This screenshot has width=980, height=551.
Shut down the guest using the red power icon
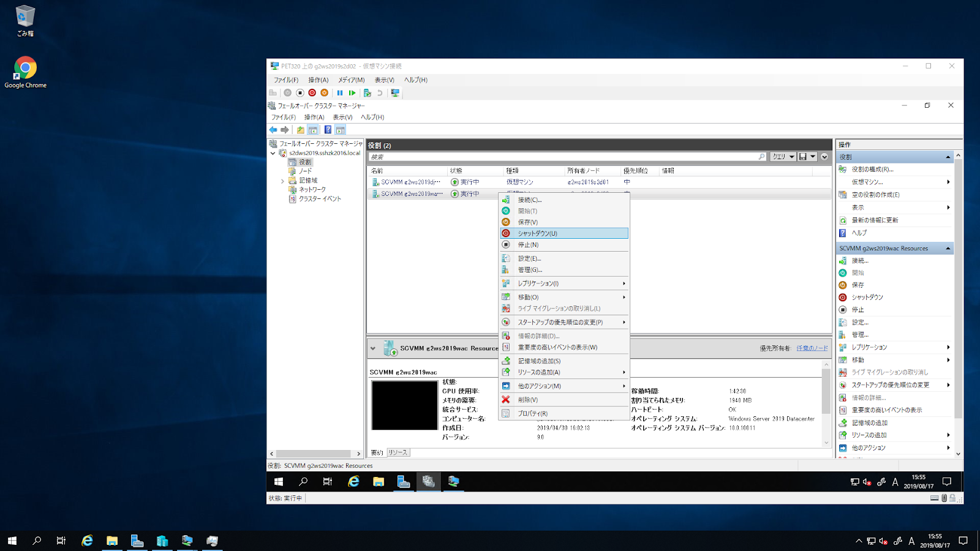tap(313, 92)
